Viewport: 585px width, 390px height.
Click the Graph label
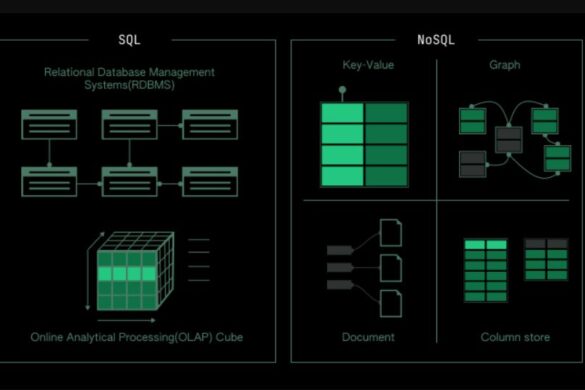pos(504,65)
